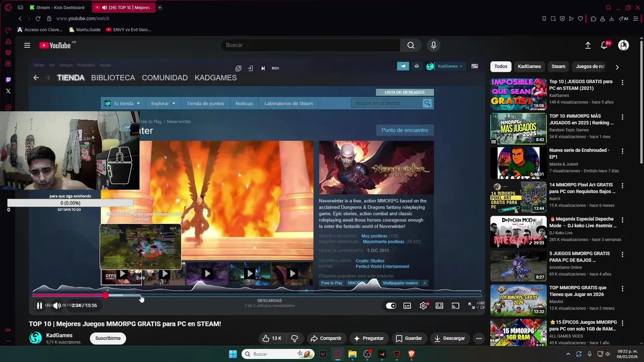Select the Juegos de rol chip
The height and width of the screenshot is (362, 644).
(590, 66)
